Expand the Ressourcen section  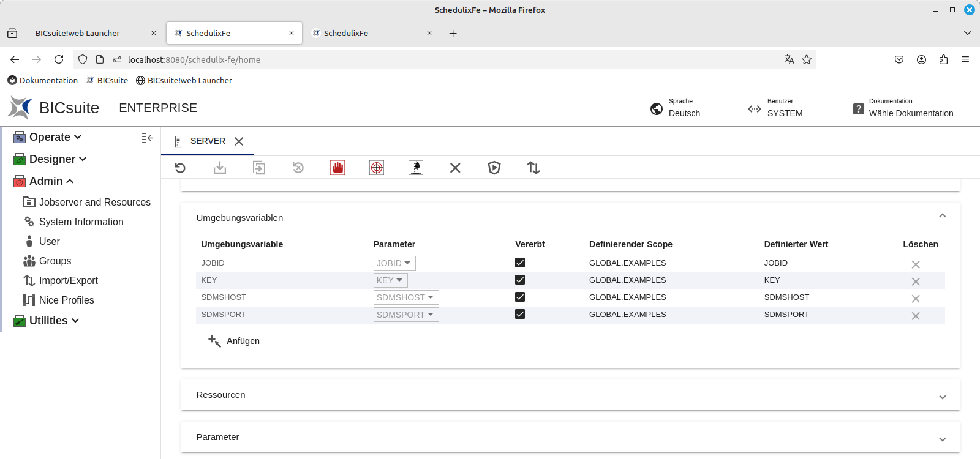943,397
